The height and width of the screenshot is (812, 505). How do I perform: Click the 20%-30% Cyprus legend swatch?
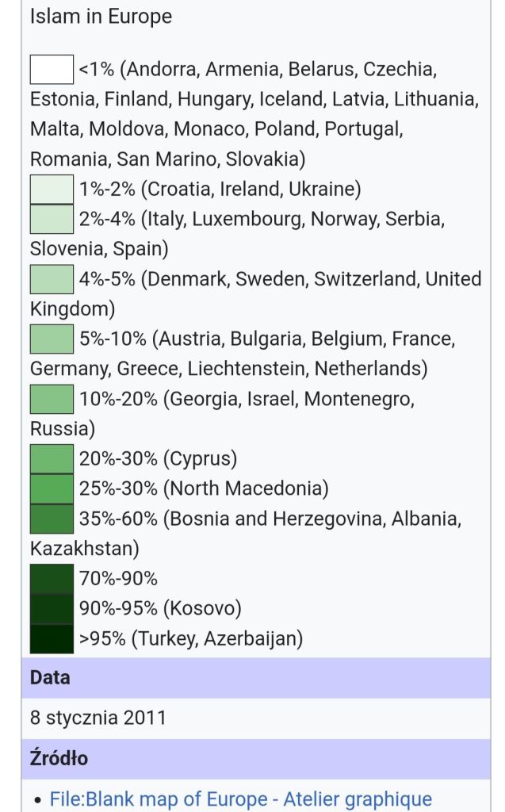tap(52, 459)
